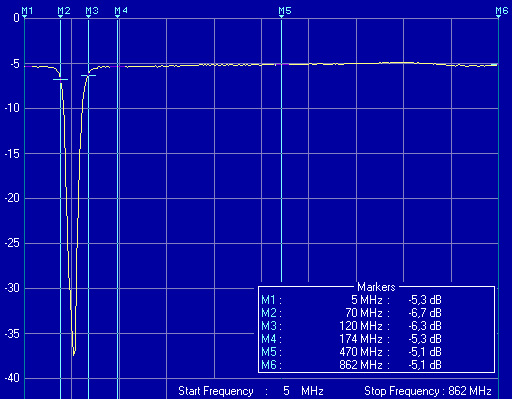Click the M6 marker at the right edge
Image resolution: width=512 pixels, height=399 pixels.
point(502,11)
